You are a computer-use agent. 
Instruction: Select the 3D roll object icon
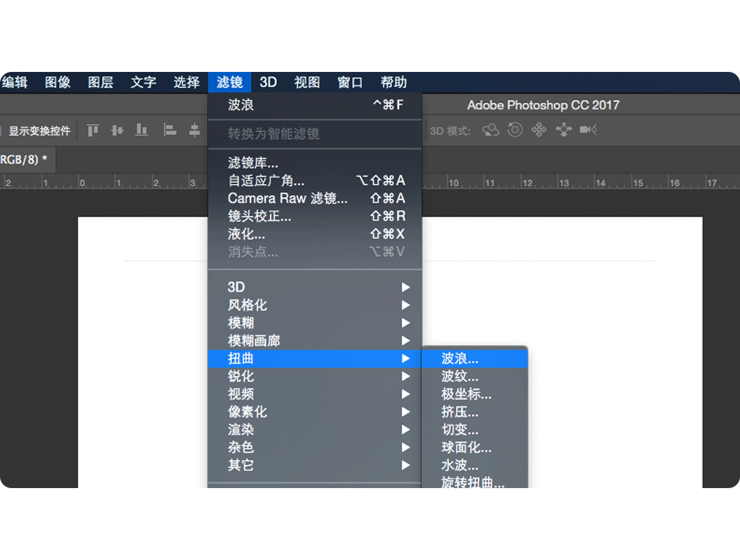coord(515,130)
